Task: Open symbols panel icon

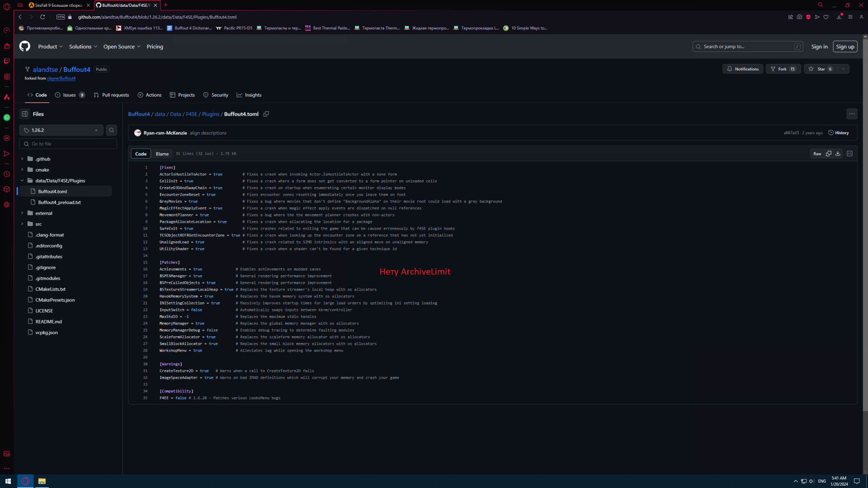Action: tap(849, 154)
